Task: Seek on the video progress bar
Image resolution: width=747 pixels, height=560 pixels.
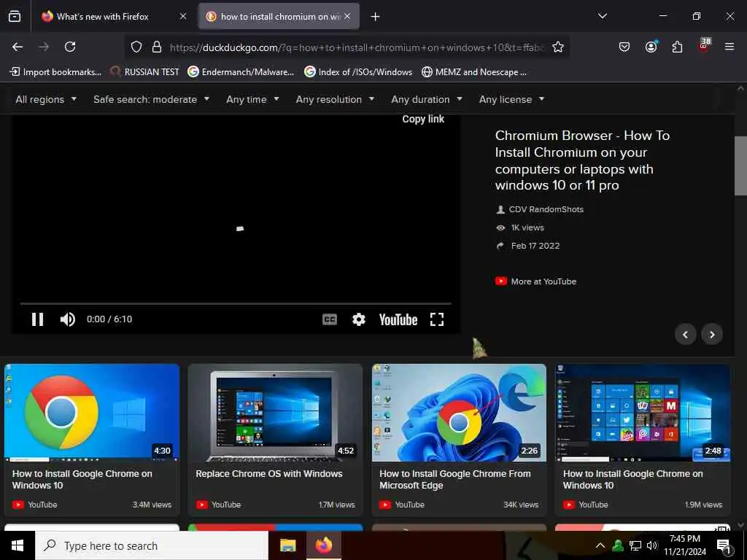Action: pos(236,303)
